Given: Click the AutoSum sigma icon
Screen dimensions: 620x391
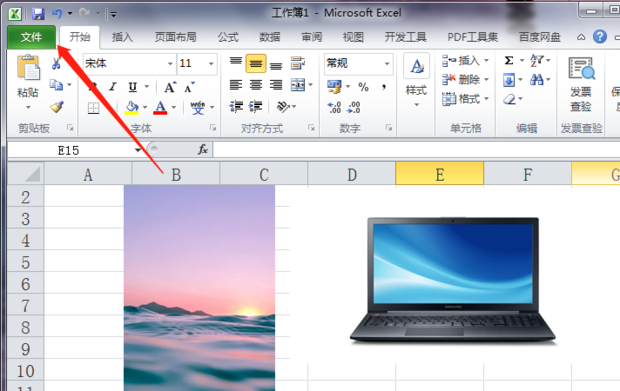Looking at the screenshot, I should [x=509, y=60].
